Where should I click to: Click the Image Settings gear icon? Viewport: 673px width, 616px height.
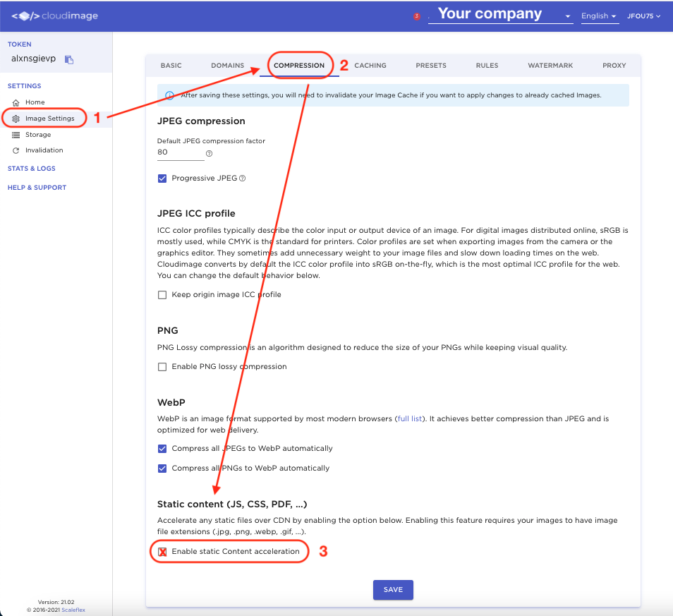point(16,119)
